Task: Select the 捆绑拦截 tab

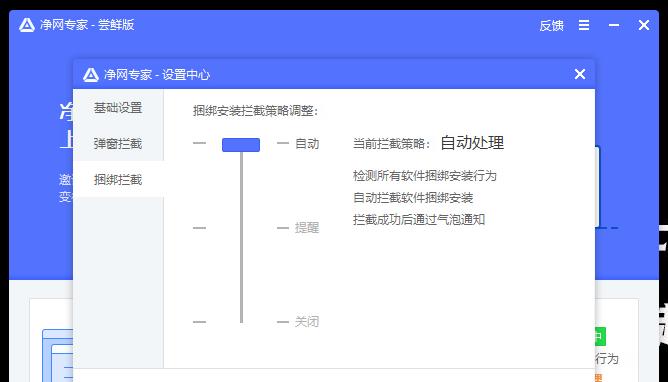Action: click(x=118, y=179)
